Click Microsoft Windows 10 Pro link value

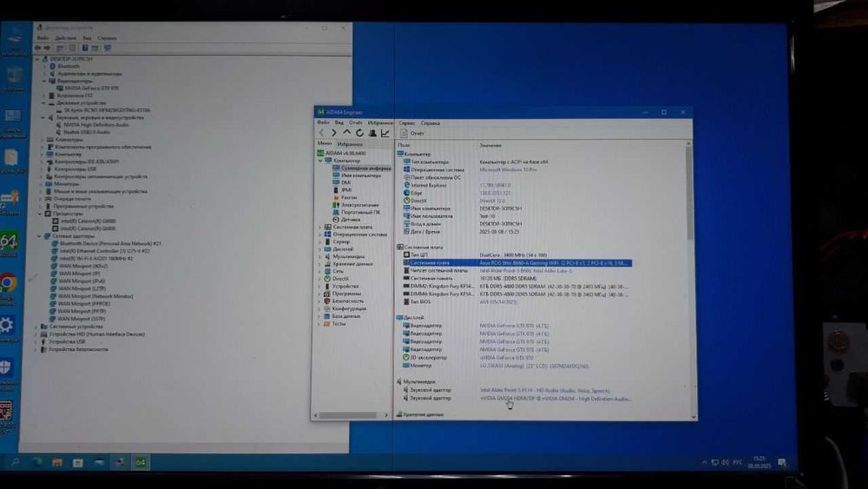click(x=508, y=170)
